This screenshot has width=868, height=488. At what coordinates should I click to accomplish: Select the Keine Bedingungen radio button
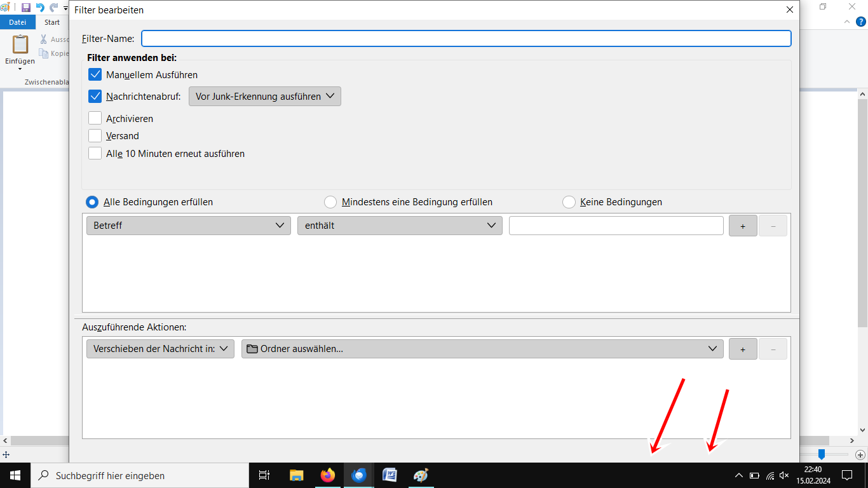(569, 202)
